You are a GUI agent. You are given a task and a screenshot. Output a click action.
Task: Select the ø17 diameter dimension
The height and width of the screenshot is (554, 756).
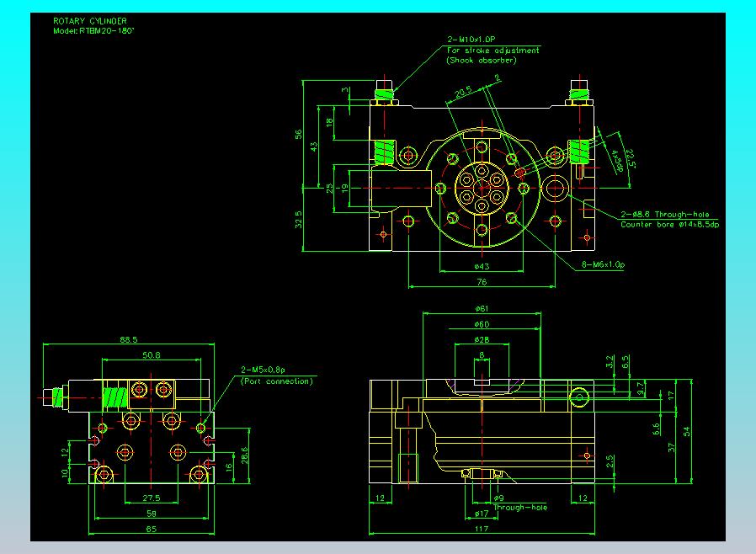(x=482, y=514)
